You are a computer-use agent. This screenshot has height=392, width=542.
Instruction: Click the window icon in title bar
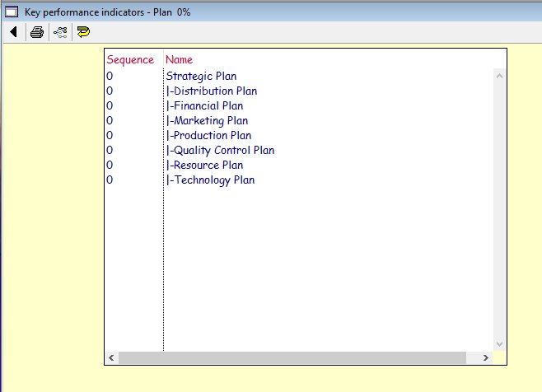click(11, 13)
